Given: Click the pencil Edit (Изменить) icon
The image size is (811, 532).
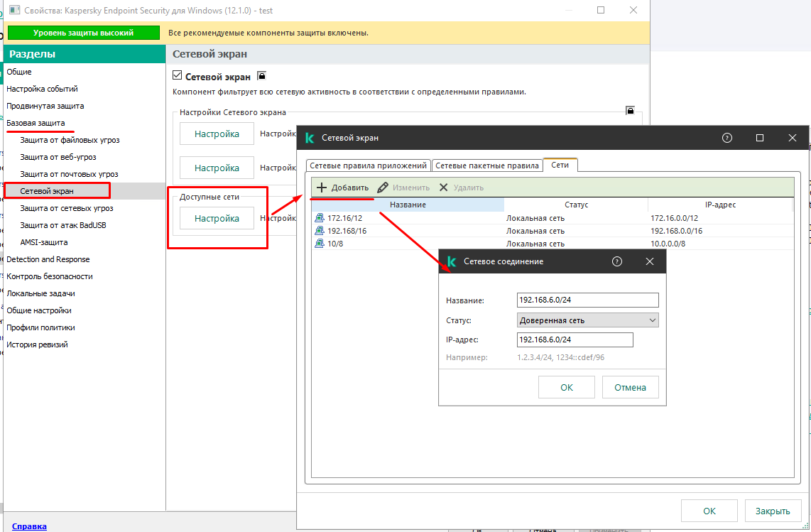Looking at the screenshot, I should pyautogui.click(x=383, y=188).
